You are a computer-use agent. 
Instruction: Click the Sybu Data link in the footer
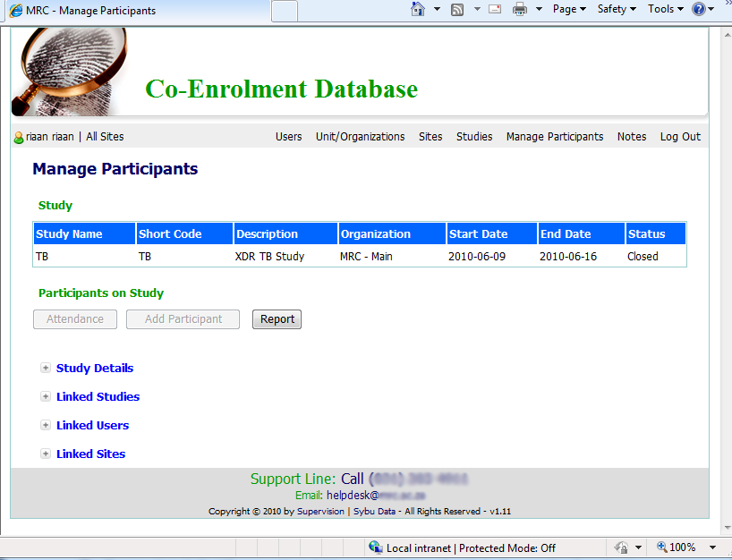point(374,512)
